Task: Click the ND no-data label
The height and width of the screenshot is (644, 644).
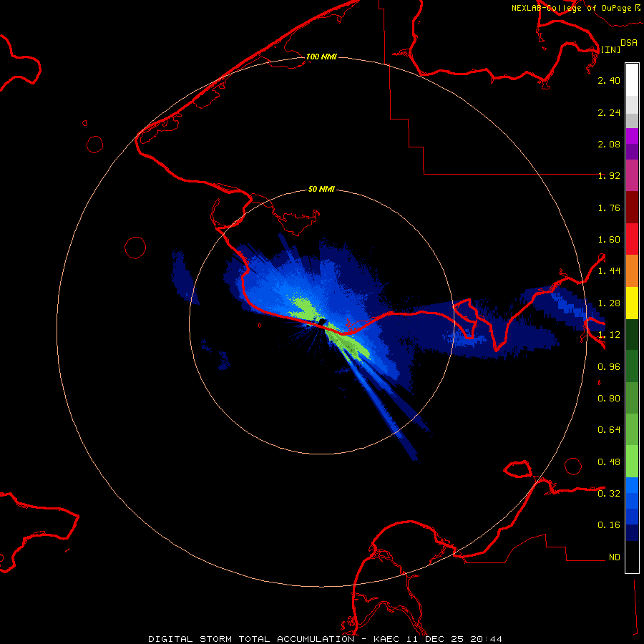Action: pos(615,557)
